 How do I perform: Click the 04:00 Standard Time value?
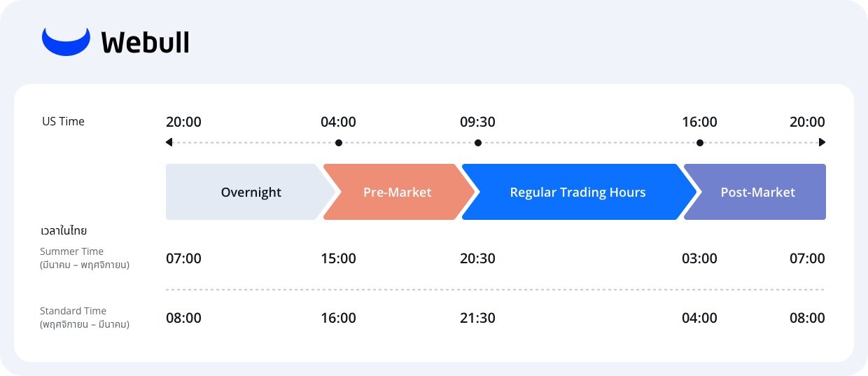pos(699,318)
